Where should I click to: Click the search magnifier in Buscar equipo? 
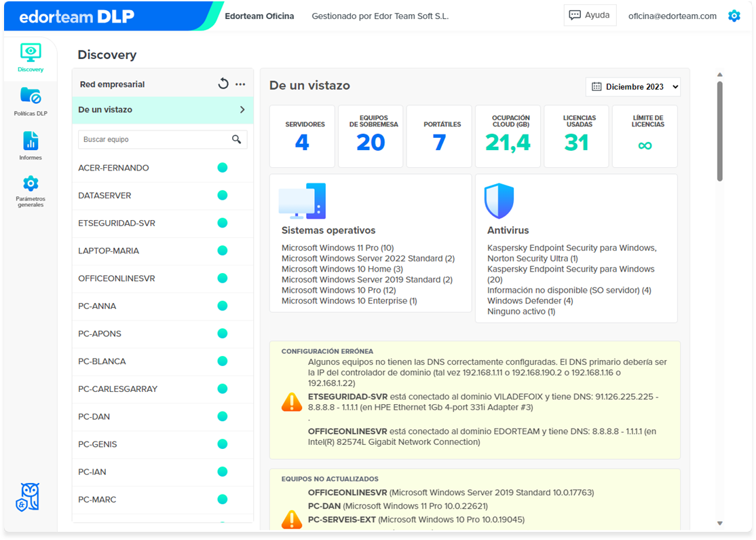(236, 139)
